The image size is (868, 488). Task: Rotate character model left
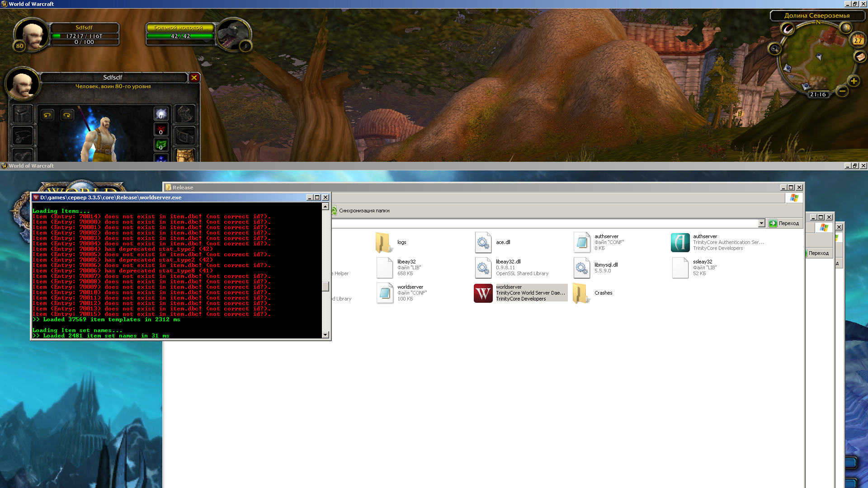click(47, 115)
